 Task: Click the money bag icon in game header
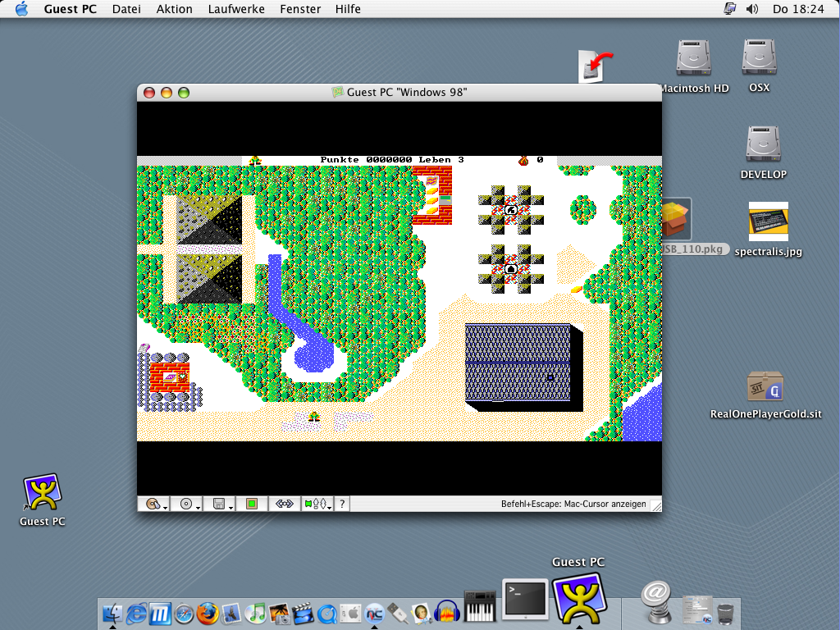(523, 160)
